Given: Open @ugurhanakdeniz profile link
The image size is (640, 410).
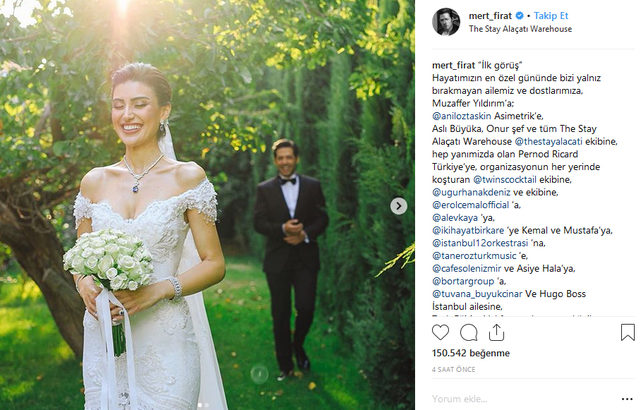Looking at the screenshot, I should coord(471,192).
